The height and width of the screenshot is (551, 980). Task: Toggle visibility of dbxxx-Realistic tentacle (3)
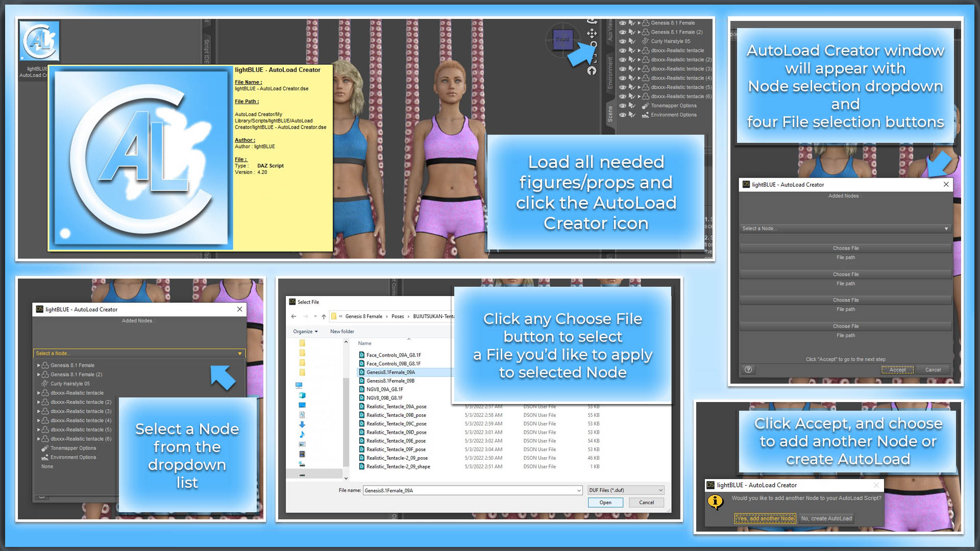(623, 69)
